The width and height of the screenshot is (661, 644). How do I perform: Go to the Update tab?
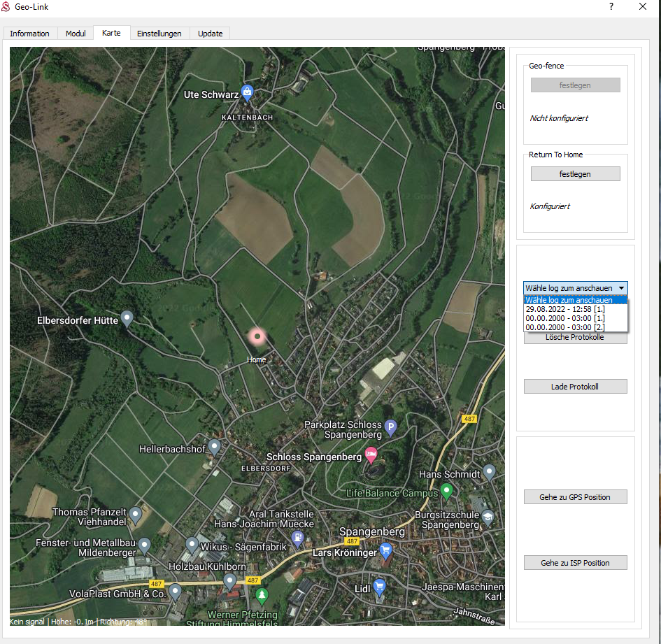pos(210,34)
